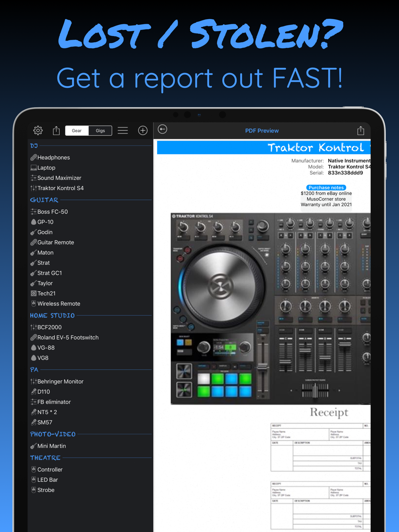Screen dimensions: 399x532
Task: Switch to the Gigs tab
Action: point(100,130)
